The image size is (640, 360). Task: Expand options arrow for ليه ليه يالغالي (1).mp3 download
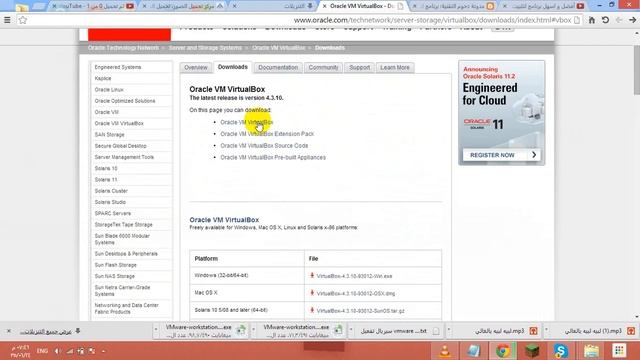(546, 329)
